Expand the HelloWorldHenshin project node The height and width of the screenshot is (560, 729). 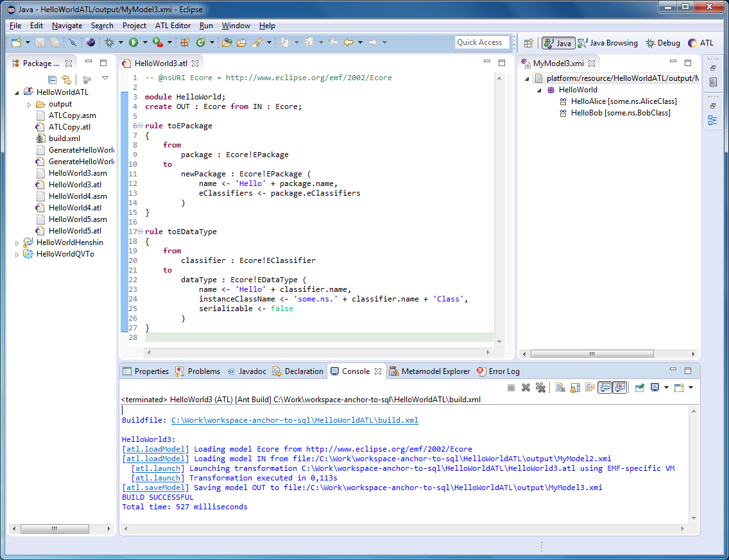click(17, 242)
